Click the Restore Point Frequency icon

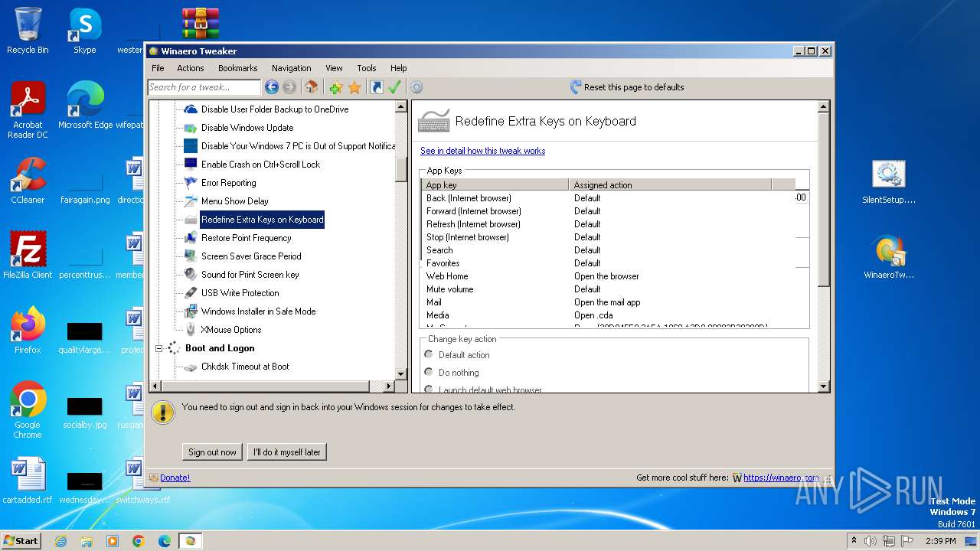coord(191,238)
